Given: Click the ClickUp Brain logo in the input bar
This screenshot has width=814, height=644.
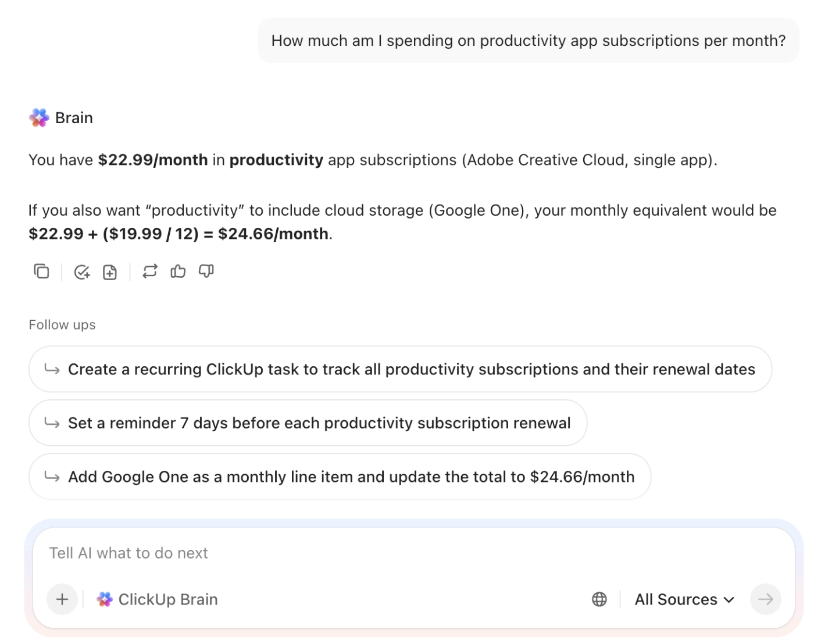Looking at the screenshot, I should 105,599.
